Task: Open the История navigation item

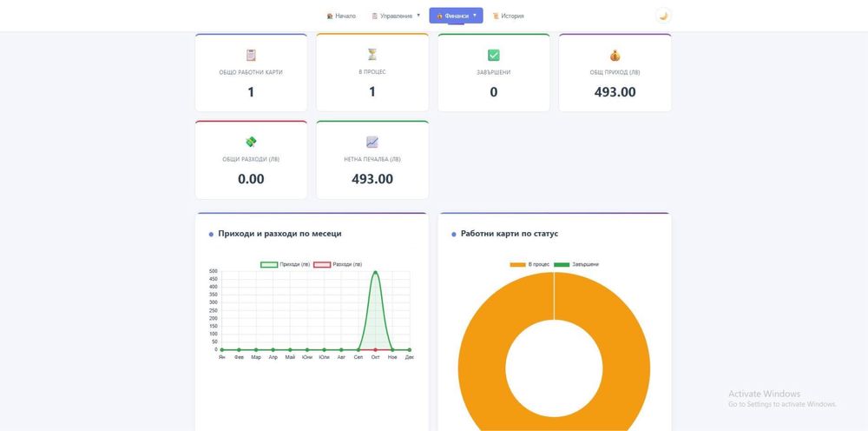Action: 508,16
